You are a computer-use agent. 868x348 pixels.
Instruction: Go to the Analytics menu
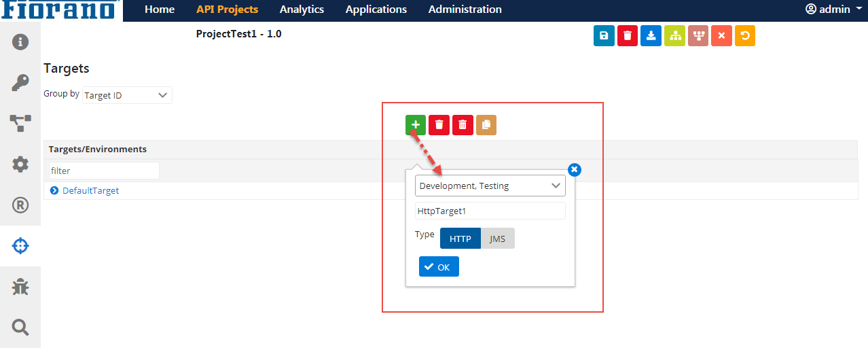click(x=302, y=10)
